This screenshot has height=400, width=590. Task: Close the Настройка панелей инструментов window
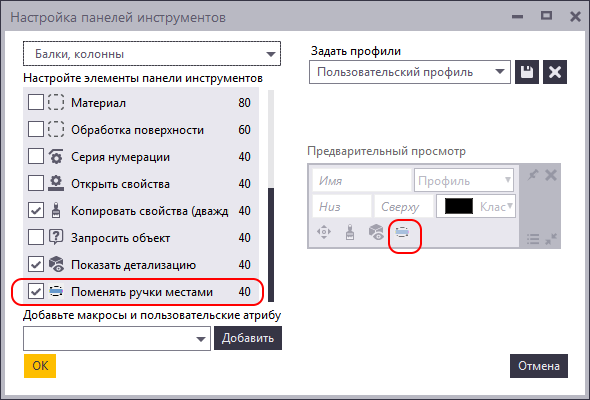[575, 17]
